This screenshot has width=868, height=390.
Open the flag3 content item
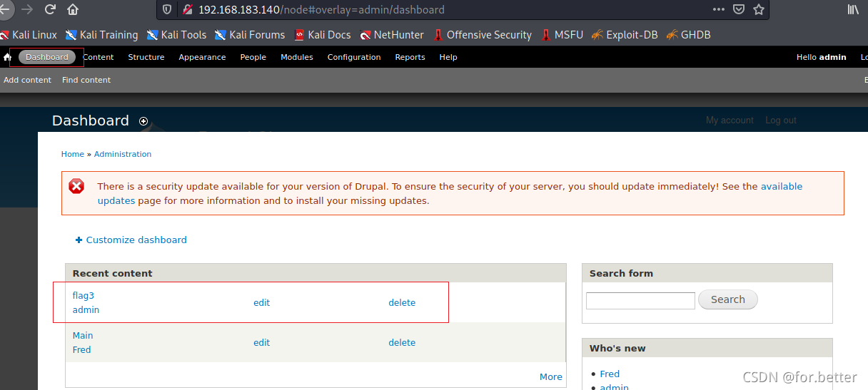(83, 295)
